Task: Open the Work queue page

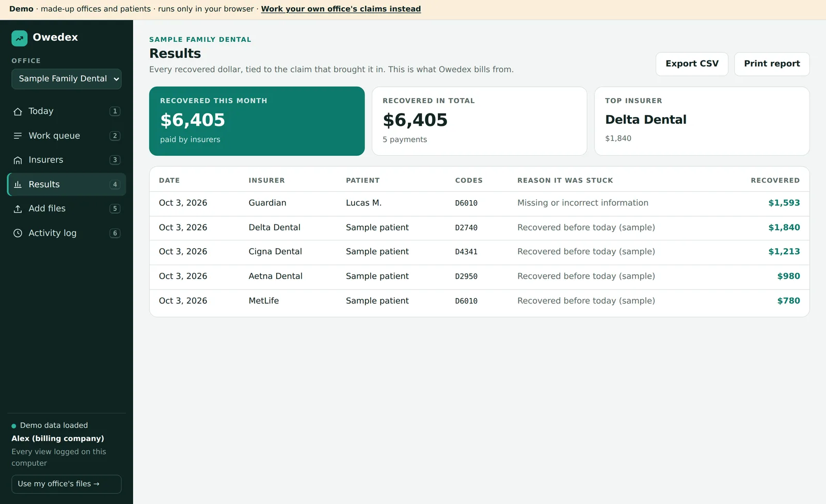Action: click(x=67, y=136)
